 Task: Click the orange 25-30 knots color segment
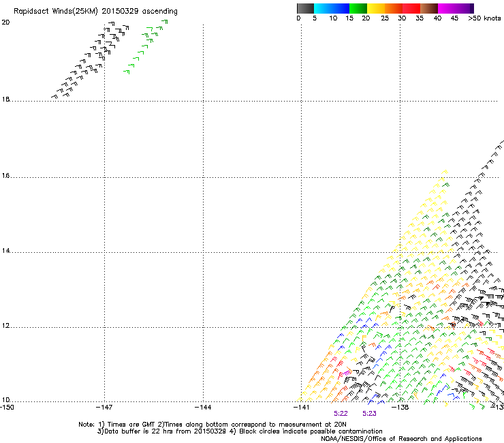394,8
